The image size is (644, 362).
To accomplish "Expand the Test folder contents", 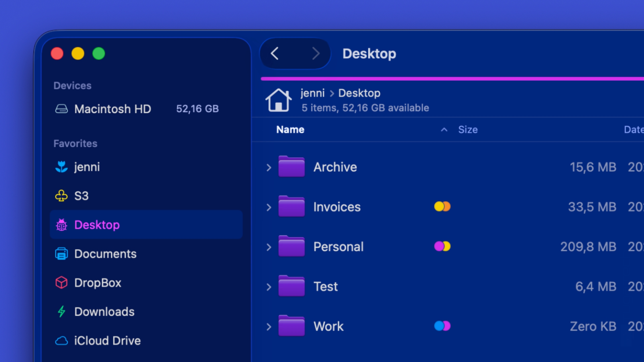I will (268, 287).
